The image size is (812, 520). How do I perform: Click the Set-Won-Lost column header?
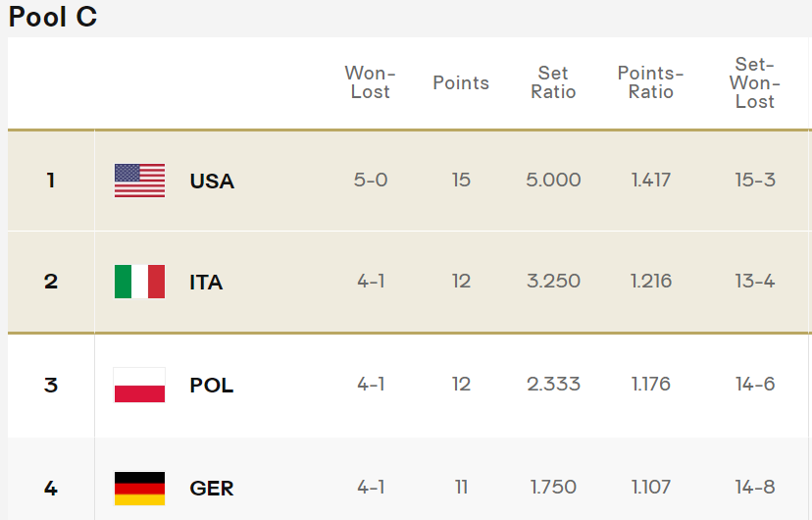(x=755, y=82)
